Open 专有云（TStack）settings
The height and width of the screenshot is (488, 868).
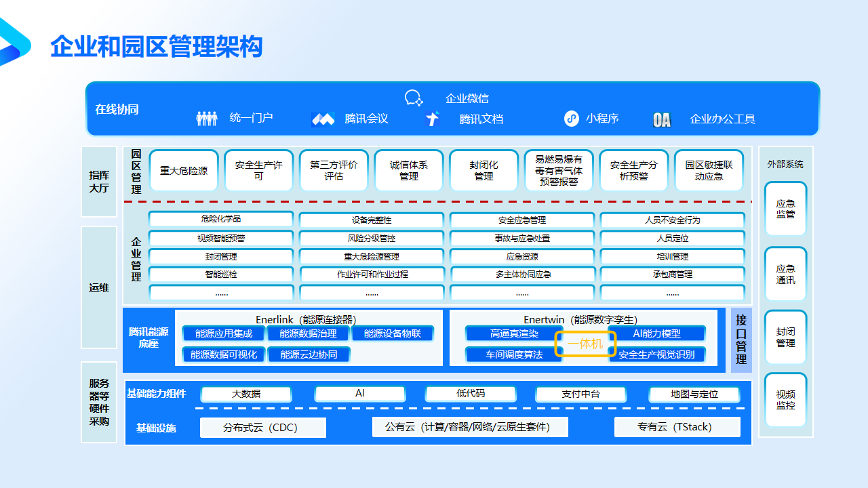coord(677,427)
